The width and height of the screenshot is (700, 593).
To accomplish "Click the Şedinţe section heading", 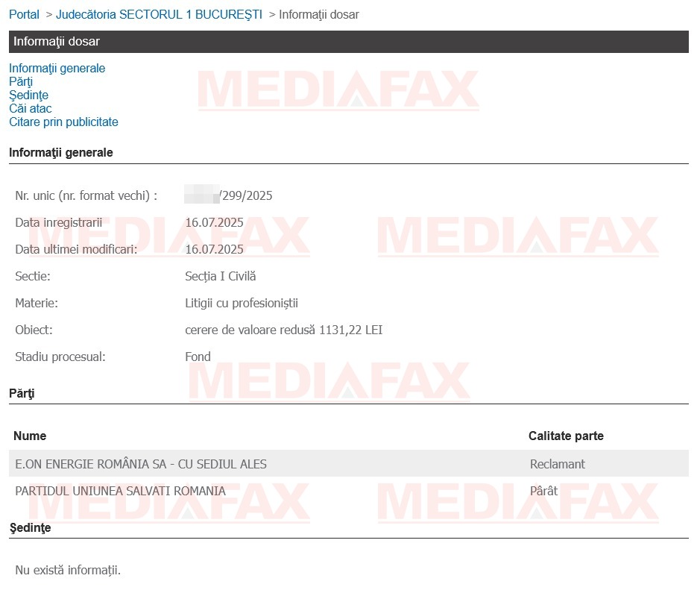I will tap(31, 528).
